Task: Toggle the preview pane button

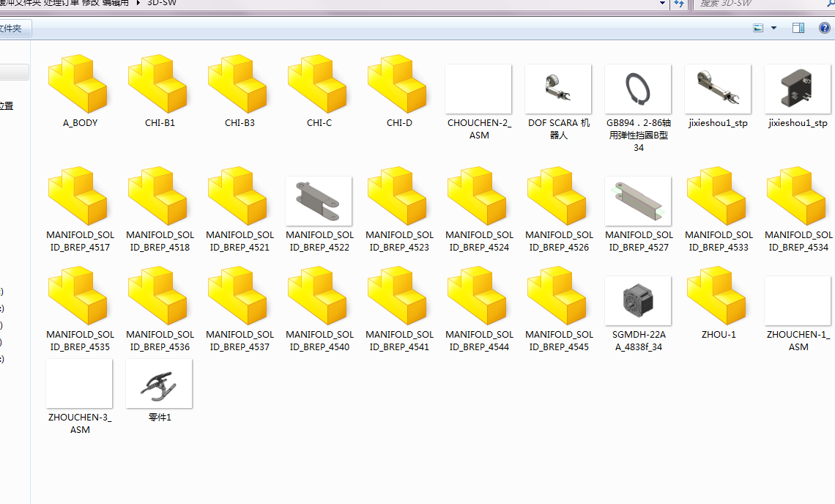Action: [798, 28]
